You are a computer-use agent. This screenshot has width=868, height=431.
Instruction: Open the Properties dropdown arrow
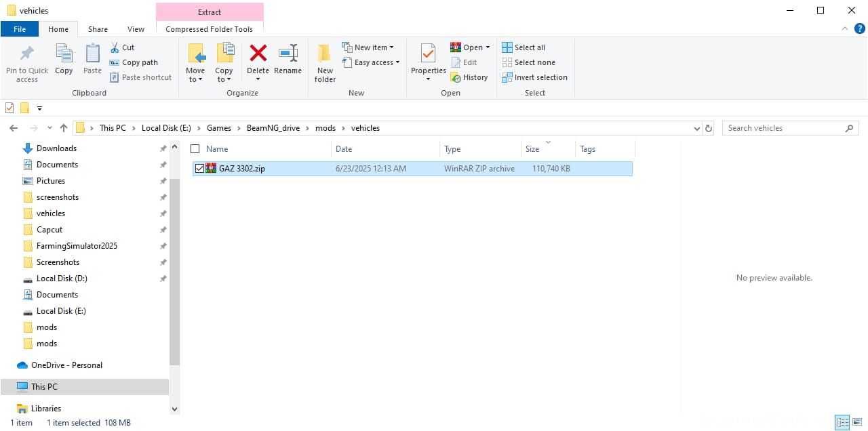[x=428, y=79]
